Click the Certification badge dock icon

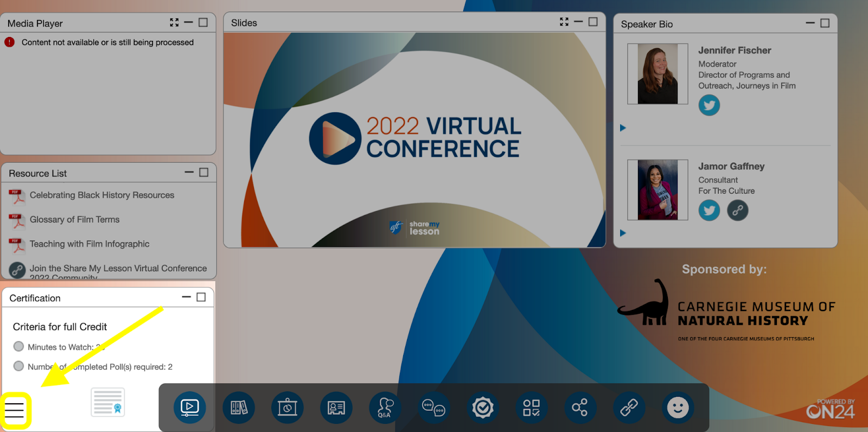point(482,408)
